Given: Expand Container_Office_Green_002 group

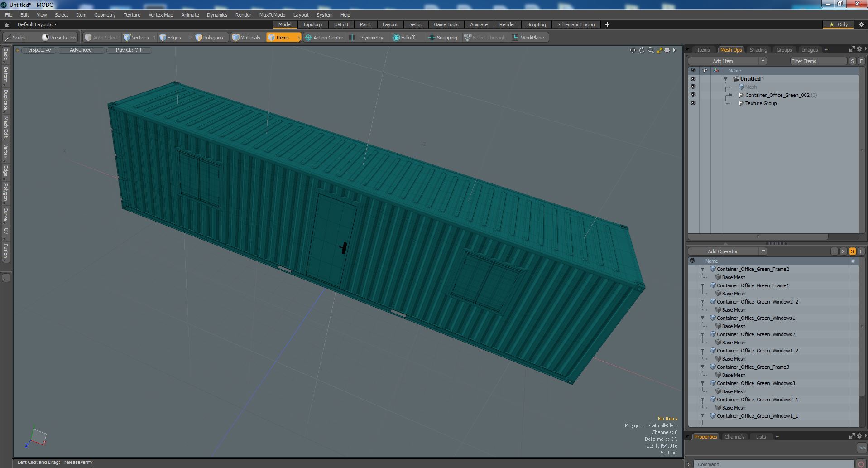Looking at the screenshot, I should click(x=731, y=95).
